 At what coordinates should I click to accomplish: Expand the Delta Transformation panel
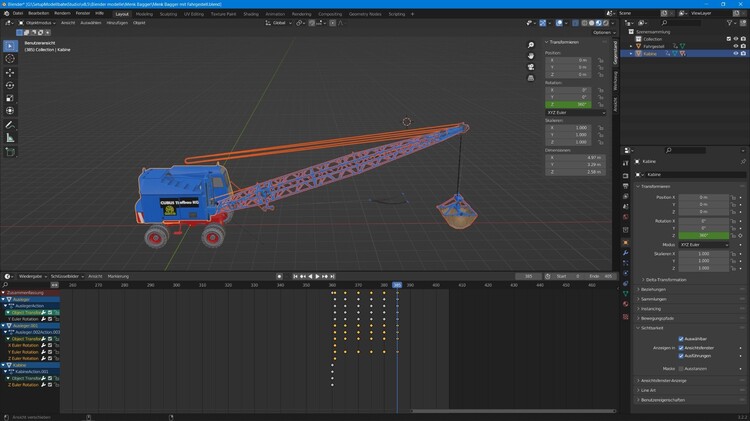point(665,280)
